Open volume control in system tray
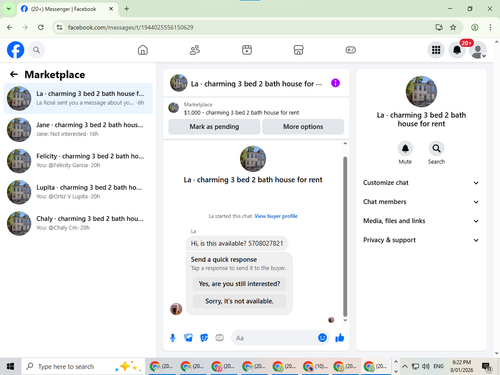This screenshot has height=375, width=500. 426,366
